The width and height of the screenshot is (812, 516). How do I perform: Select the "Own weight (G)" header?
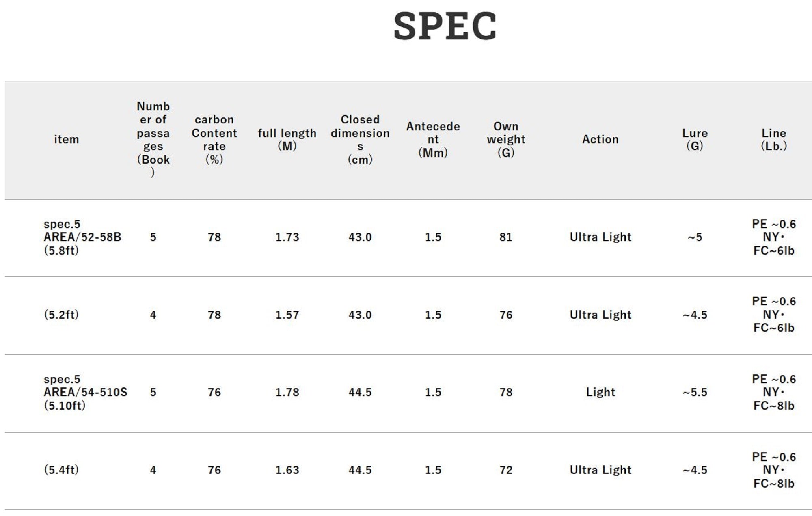(x=506, y=139)
